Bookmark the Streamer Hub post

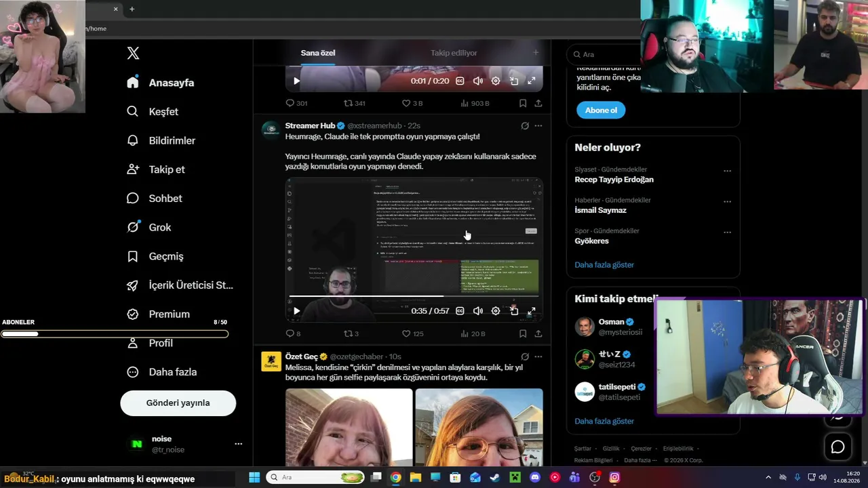pyautogui.click(x=523, y=333)
